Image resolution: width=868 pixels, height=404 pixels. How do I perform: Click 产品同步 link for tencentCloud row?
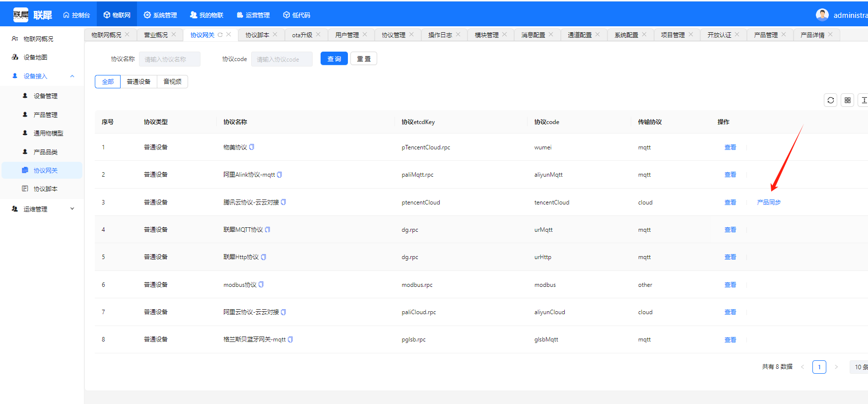(x=769, y=202)
